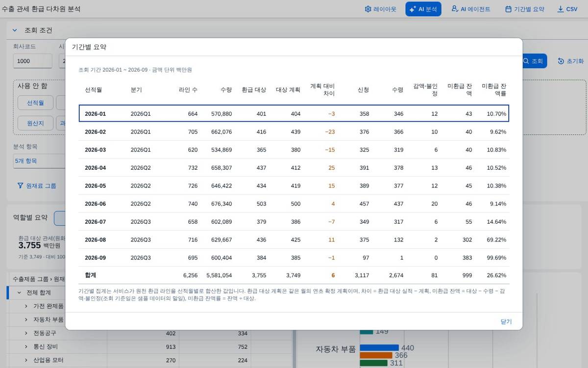Click the 회사코드 input field showing 1000
The image size is (588, 368).
click(32, 61)
